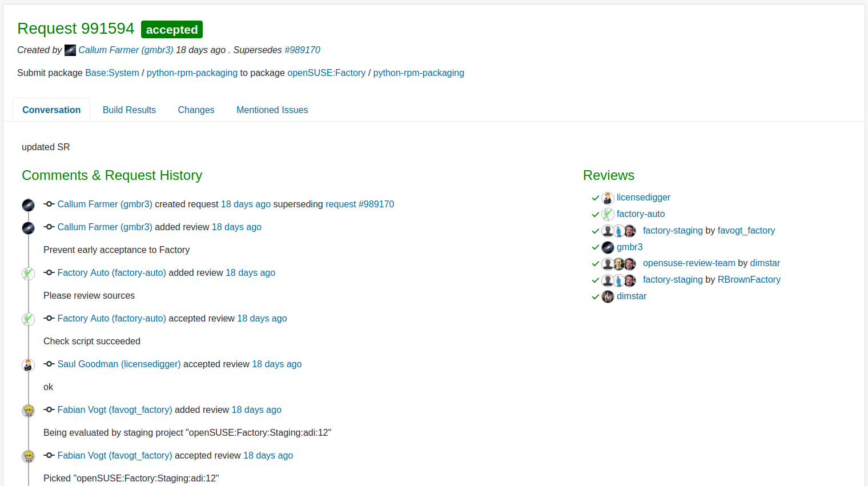Open the openSUSE:Factory project link
868x486 pixels.
[x=326, y=73]
